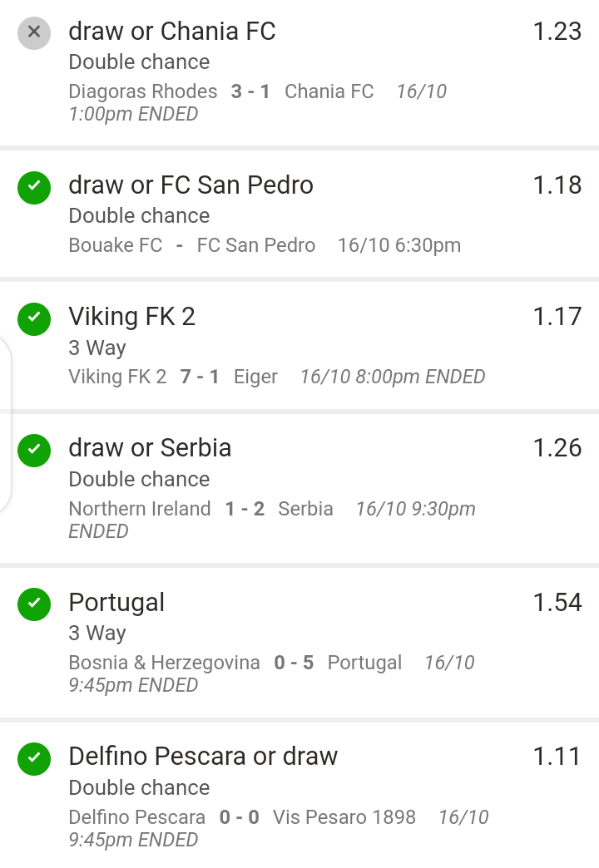Click the green check for Delfino Pescara or draw
Screen dimensions: 599x868
pyautogui.click(x=34, y=757)
